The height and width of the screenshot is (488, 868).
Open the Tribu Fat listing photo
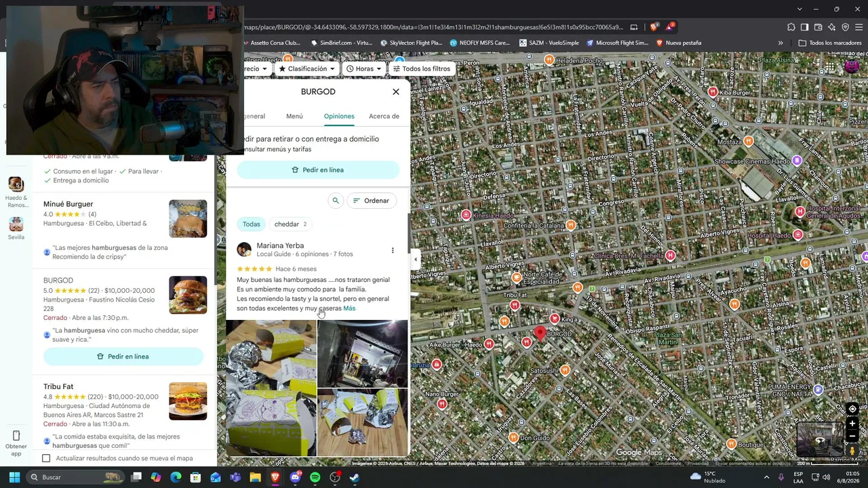(x=188, y=401)
